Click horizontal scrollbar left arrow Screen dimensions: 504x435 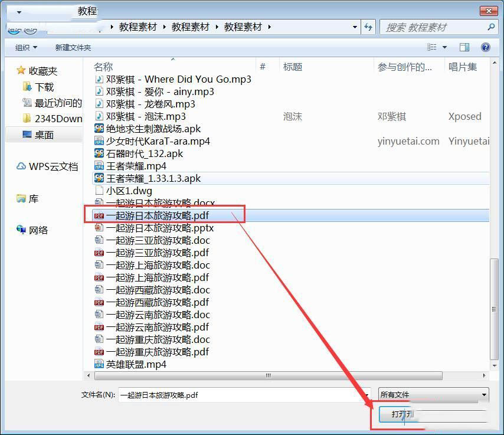[x=89, y=375]
